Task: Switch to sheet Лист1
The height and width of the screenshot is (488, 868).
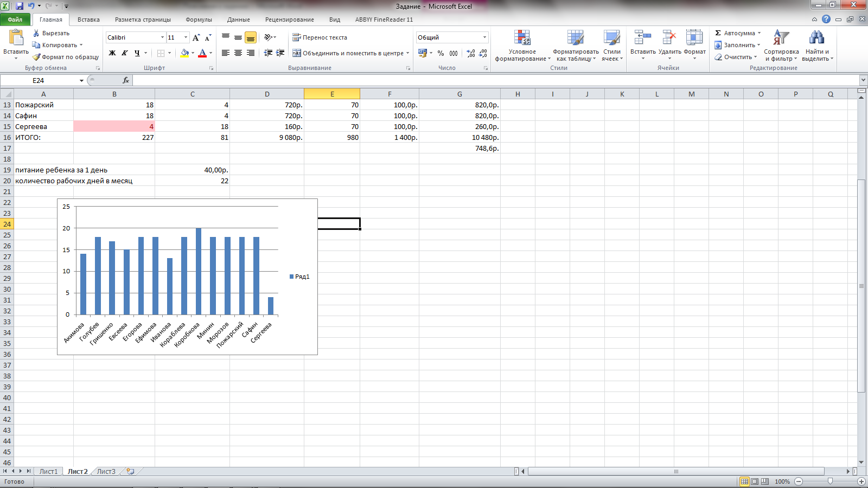Action: [48, 472]
